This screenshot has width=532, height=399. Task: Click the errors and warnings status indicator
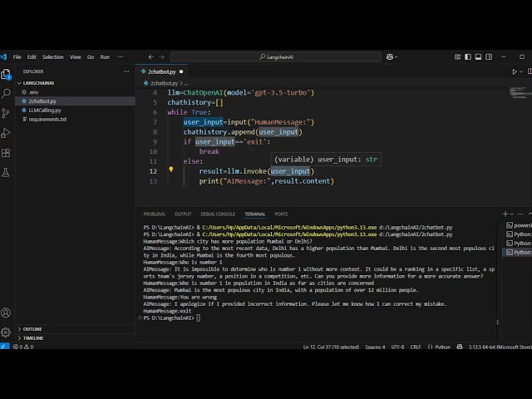23,347
